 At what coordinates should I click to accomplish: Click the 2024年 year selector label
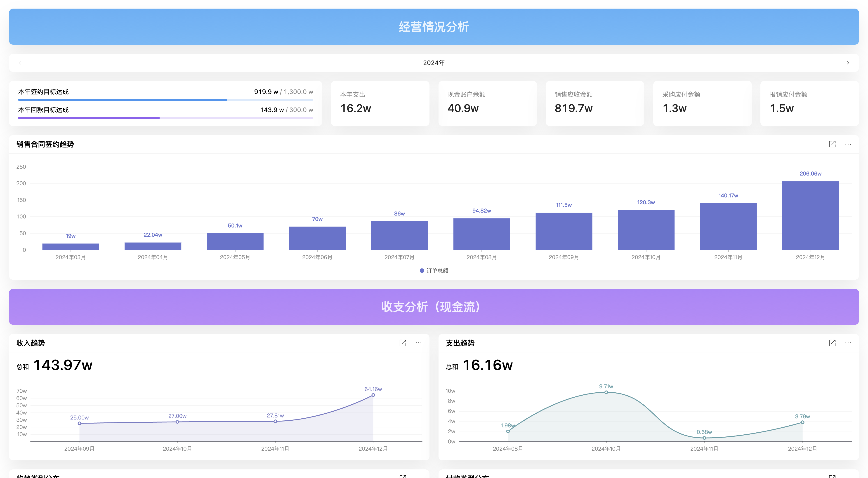[434, 63]
